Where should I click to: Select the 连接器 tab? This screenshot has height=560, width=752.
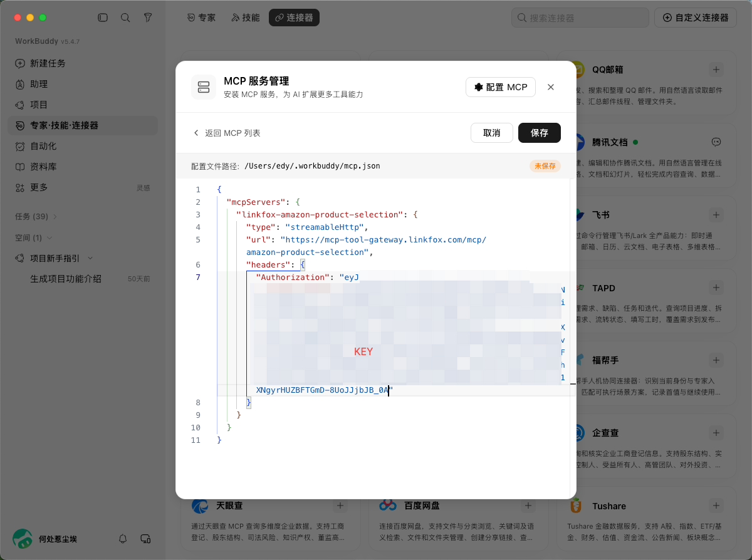click(x=294, y=18)
